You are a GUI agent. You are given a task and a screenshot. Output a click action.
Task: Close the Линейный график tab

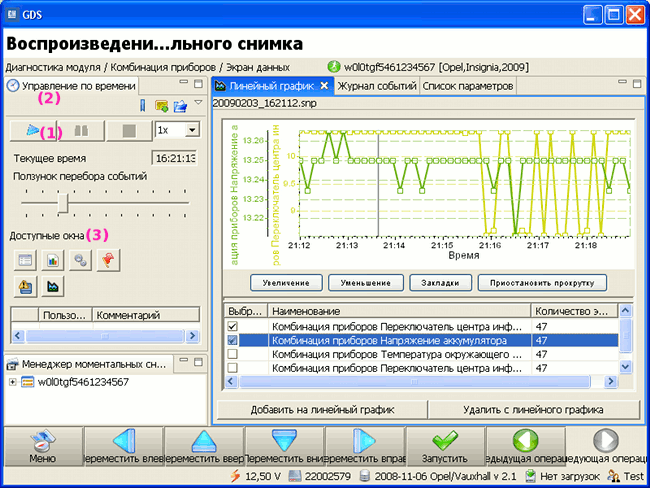pos(324,85)
